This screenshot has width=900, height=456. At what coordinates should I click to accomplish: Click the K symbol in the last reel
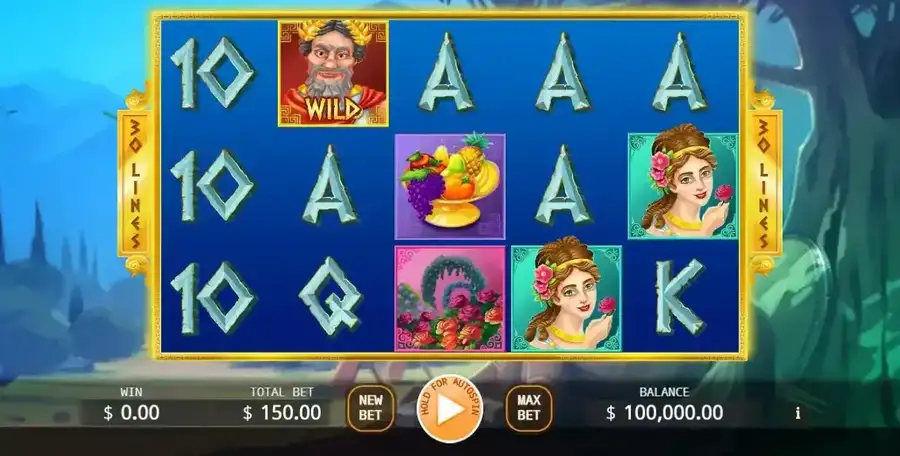tap(680, 296)
